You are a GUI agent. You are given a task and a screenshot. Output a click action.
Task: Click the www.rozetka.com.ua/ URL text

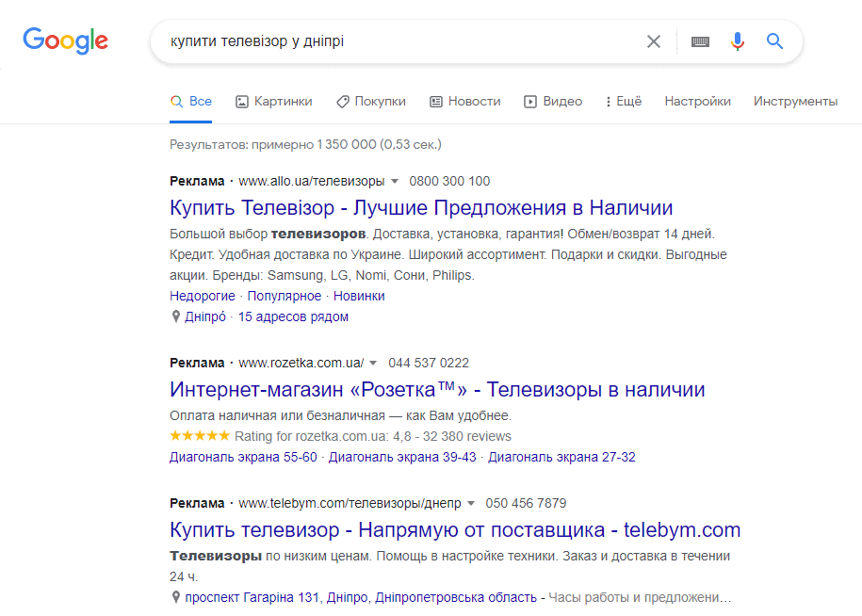click(x=301, y=364)
